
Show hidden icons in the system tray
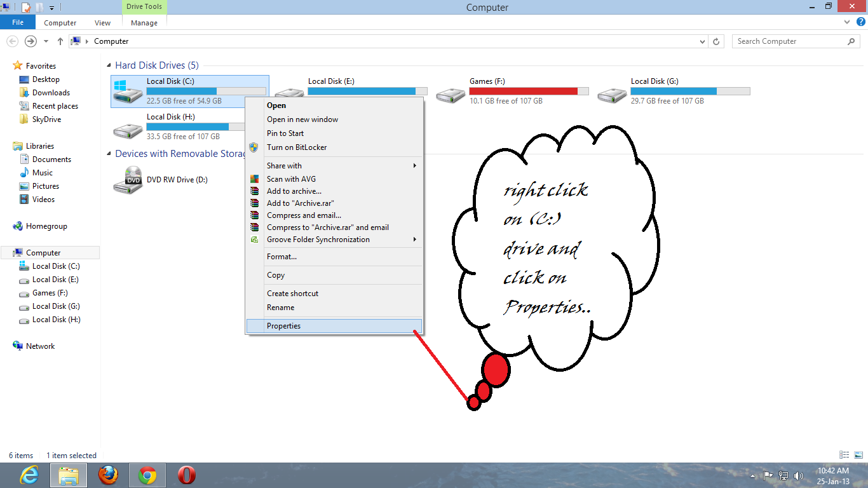[x=752, y=475]
